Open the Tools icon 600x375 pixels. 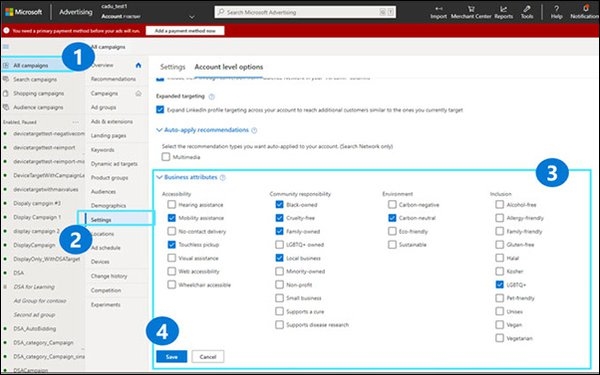point(527,8)
